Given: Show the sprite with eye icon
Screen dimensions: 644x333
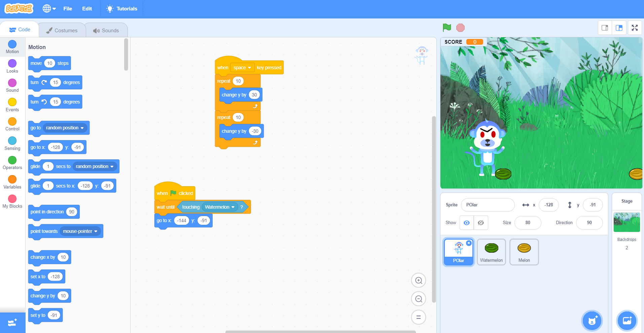Looking at the screenshot, I should [x=467, y=222].
